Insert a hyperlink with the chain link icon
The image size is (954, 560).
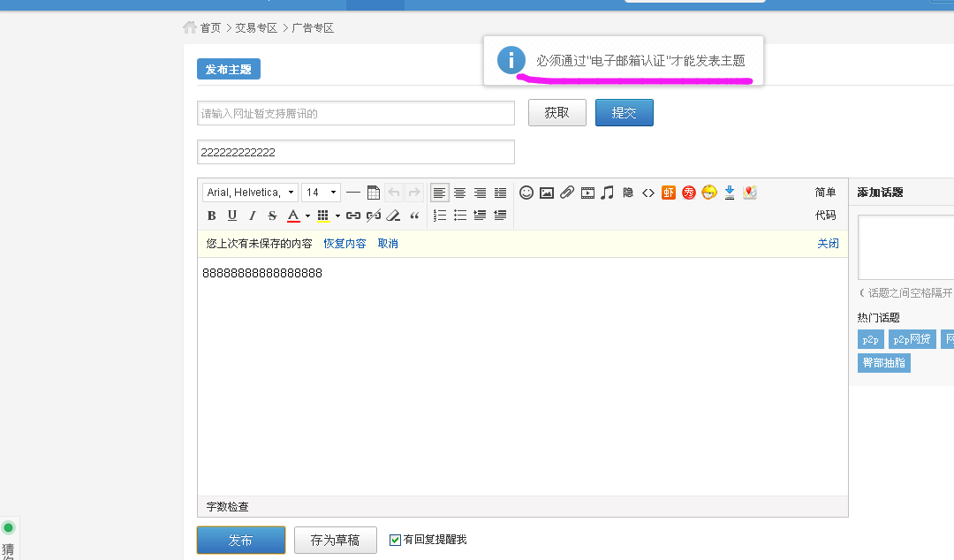coord(353,215)
